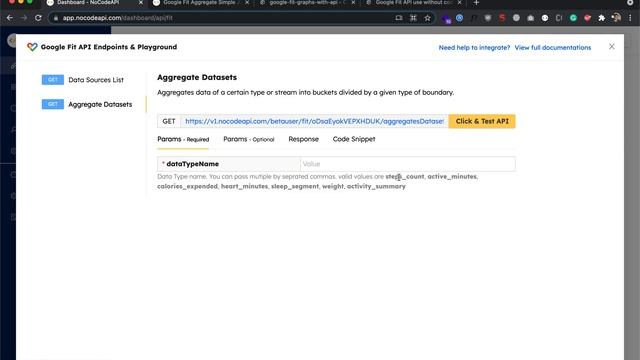This screenshot has height=360, width=640.
Task: Open the Params - Optional tab
Action: (249, 139)
